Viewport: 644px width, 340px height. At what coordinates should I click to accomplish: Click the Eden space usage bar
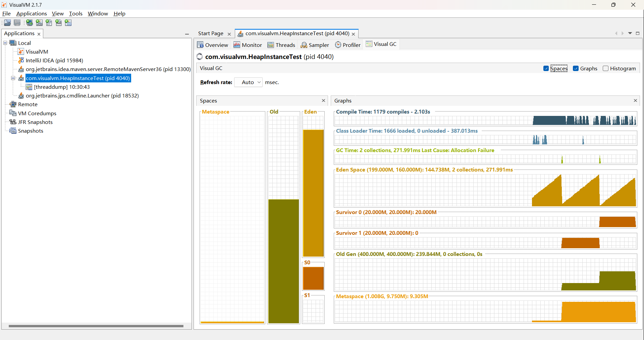coord(313,193)
